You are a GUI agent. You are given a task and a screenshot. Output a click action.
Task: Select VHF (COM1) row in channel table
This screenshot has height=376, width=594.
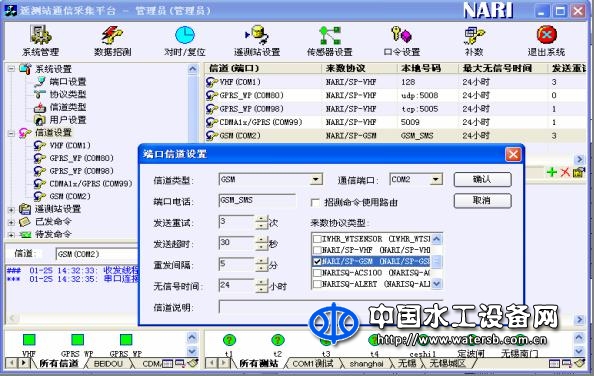coord(395,82)
